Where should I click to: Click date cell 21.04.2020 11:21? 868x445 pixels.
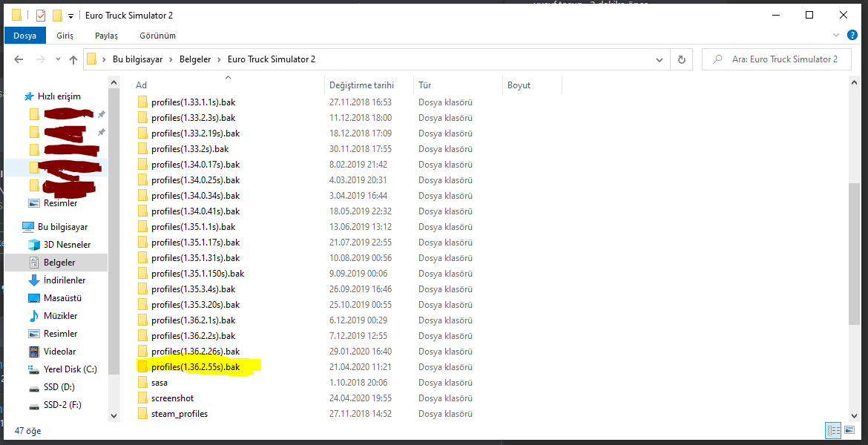click(361, 367)
